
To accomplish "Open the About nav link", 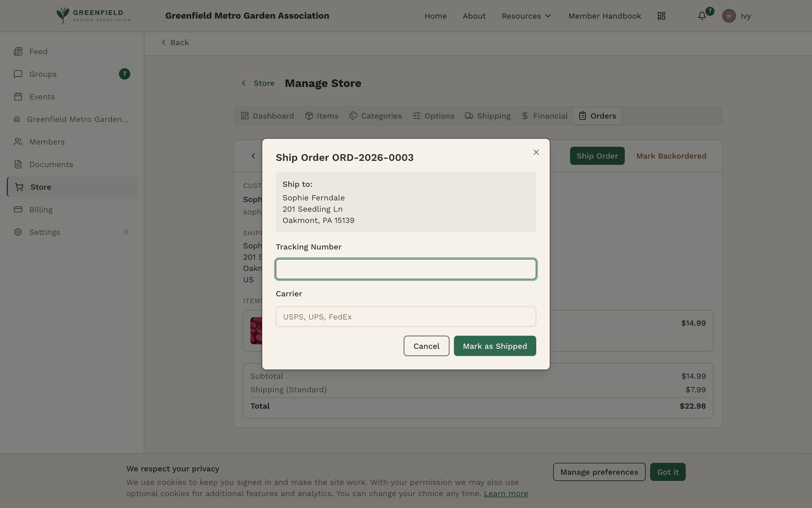I will tap(474, 16).
